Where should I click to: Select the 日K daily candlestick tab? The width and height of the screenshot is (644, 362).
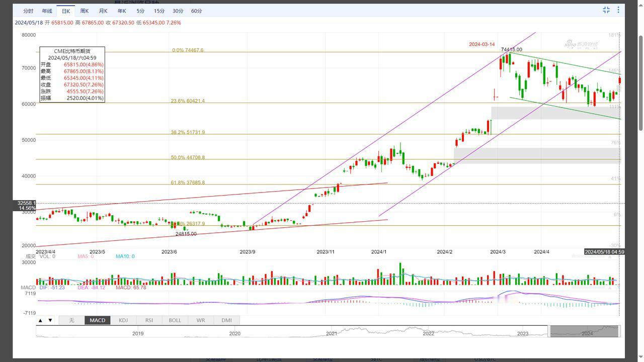[66, 11]
